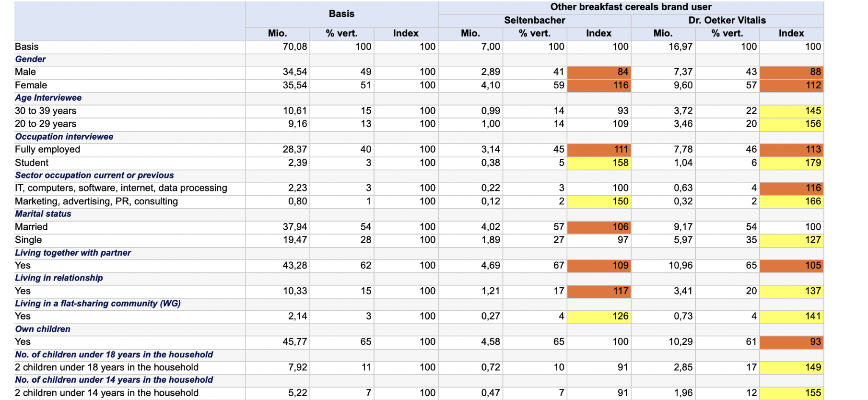Viewport: 868px width, 400px height.
Task: Click the "IT, computers, software, internet" row label
Action: 121,188
